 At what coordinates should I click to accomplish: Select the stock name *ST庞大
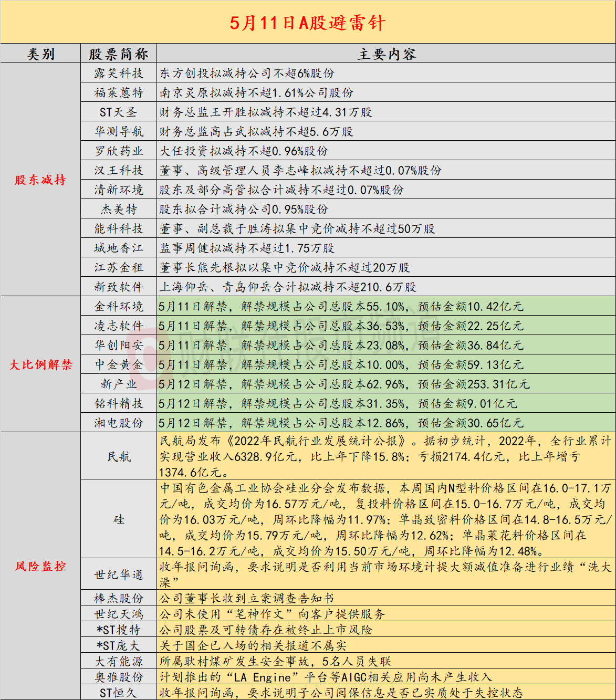pos(119,645)
